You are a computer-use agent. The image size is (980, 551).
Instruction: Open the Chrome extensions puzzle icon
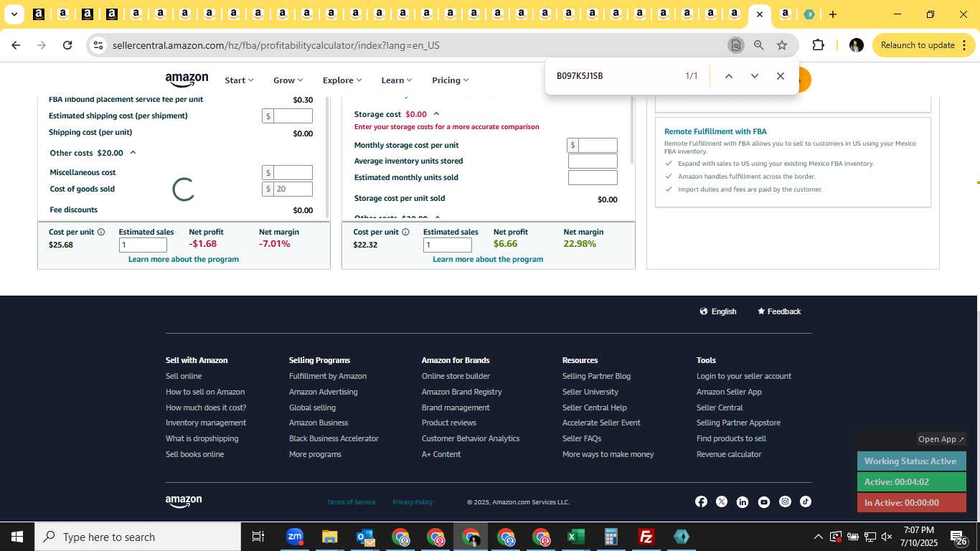818,45
